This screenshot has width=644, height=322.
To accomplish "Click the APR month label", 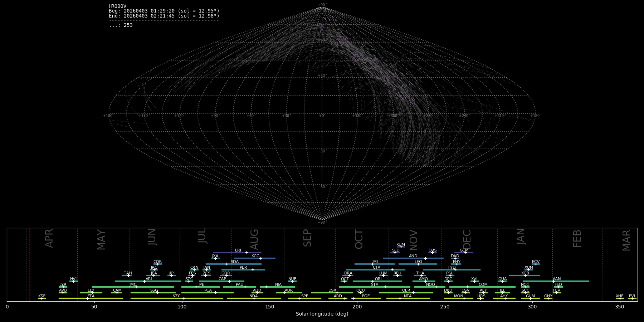I will (49, 238).
